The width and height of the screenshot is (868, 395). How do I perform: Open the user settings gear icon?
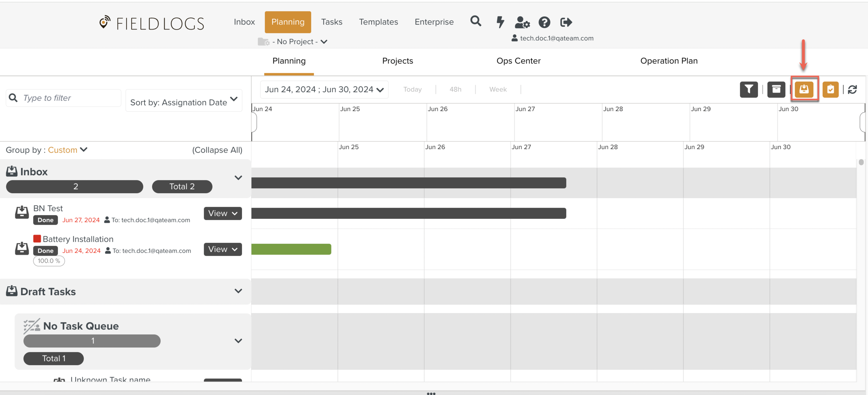tap(522, 22)
